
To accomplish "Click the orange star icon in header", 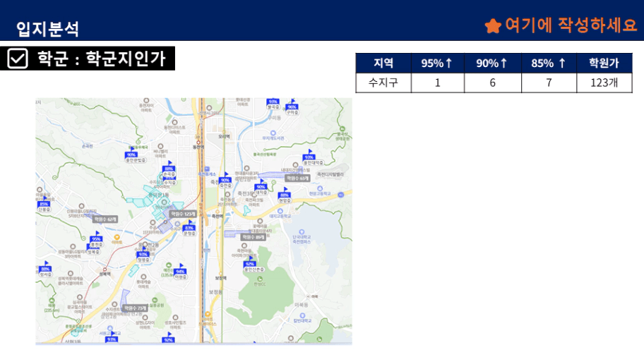I will coord(493,25).
